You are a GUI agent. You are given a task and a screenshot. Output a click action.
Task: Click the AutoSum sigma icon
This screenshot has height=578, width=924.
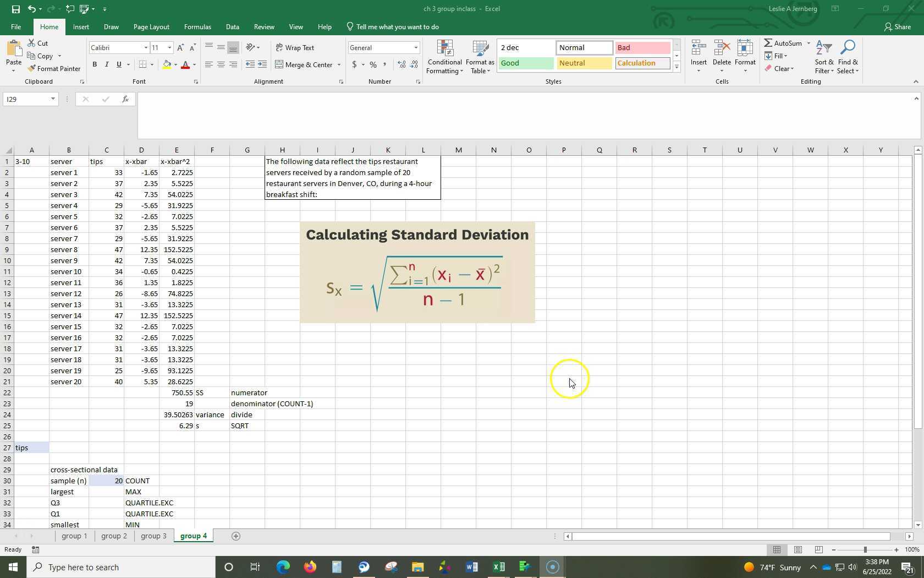[768, 43]
